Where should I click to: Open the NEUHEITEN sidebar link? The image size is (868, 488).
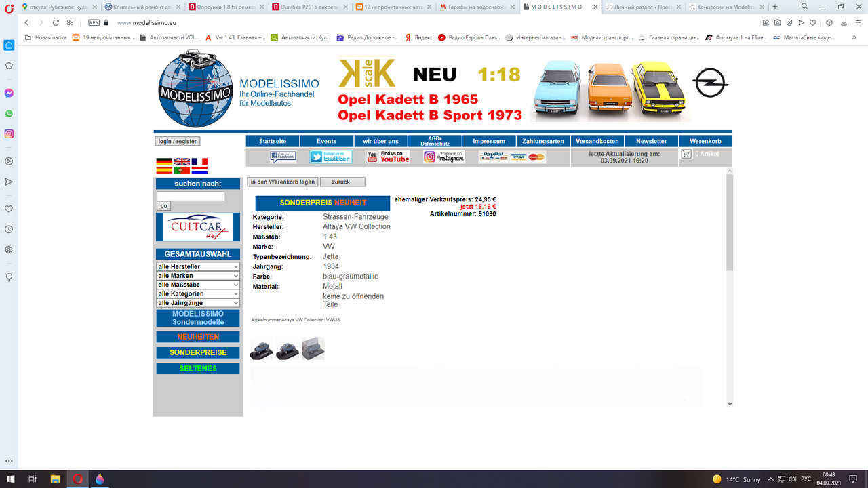click(x=198, y=337)
